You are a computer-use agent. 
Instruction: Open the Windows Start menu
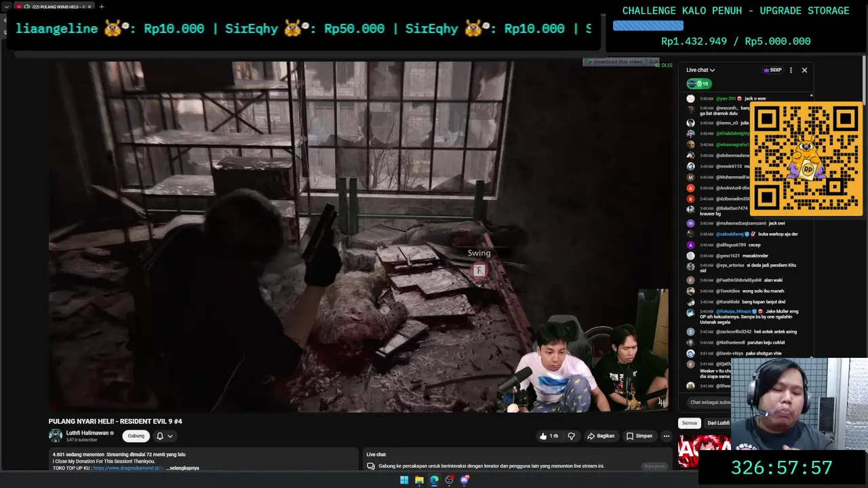tap(404, 480)
